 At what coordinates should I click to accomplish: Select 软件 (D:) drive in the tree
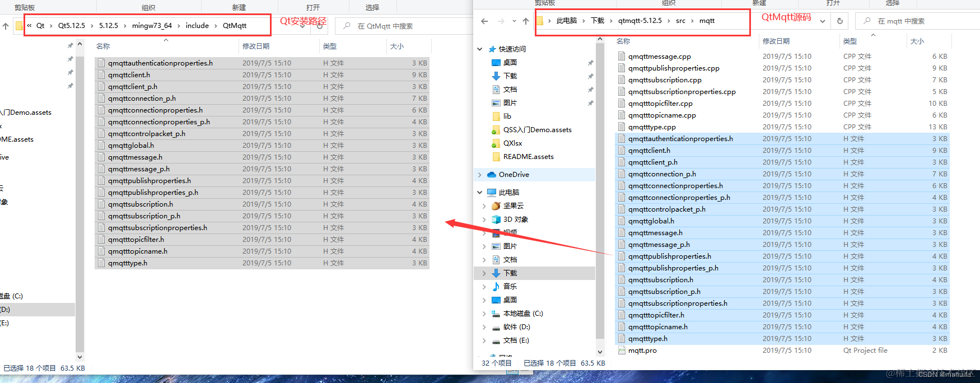pos(516,327)
